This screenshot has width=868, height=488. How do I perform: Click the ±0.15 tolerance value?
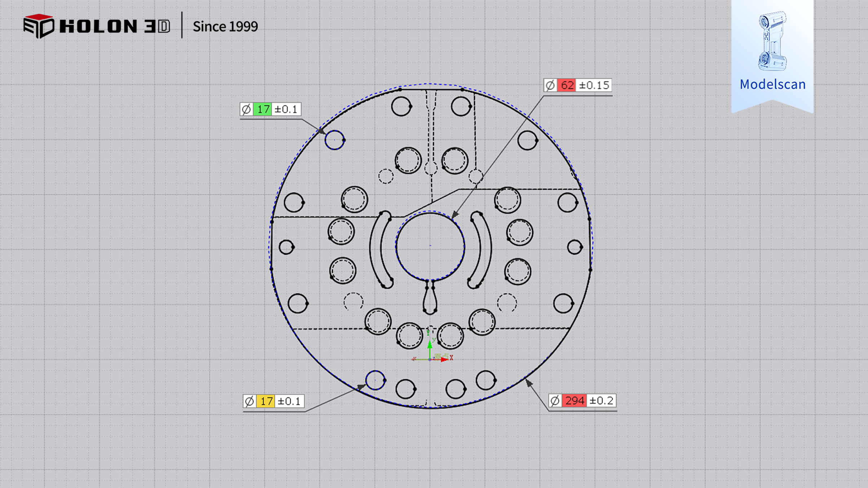(594, 85)
